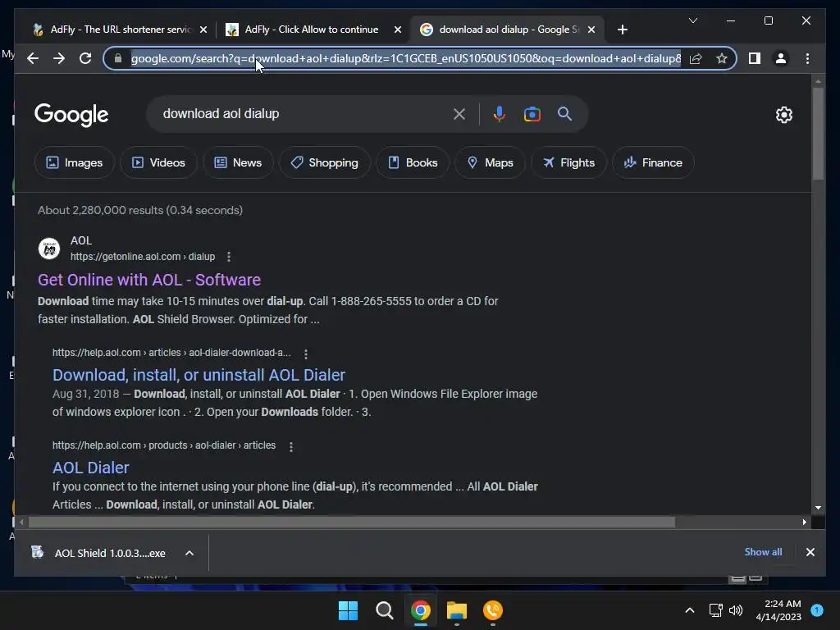Close the downloads bar
The width and height of the screenshot is (840, 630).
click(810, 552)
